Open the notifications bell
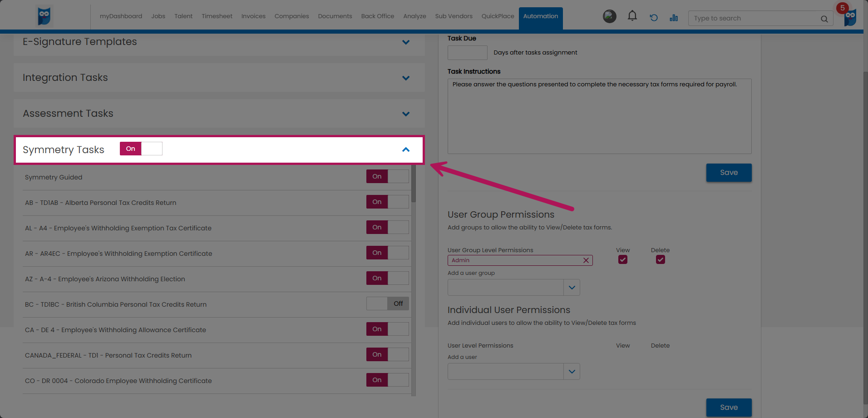The height and width of the screenshot is (418, 868). coord(632,16)
